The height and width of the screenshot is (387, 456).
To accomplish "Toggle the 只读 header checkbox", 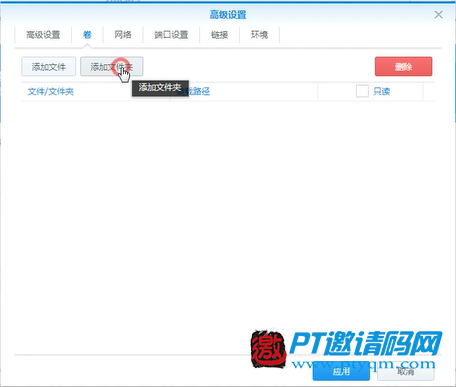I will tap(362, 91).
